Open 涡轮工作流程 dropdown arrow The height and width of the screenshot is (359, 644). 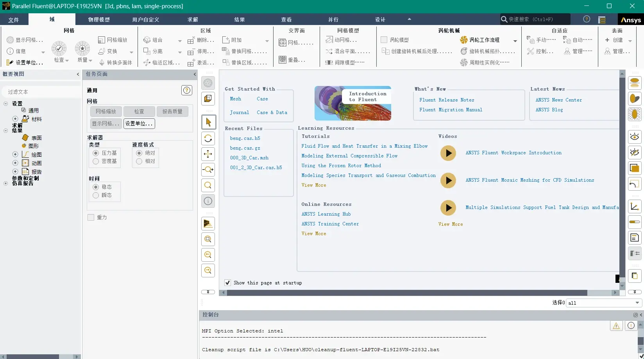click(515, 41)
